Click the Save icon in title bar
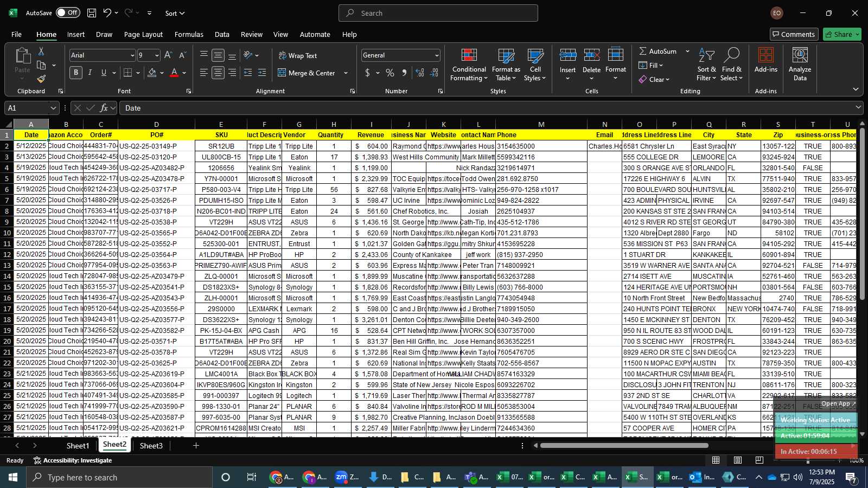Viewport: 868px width, 488px height. click(x=92, y=13)
